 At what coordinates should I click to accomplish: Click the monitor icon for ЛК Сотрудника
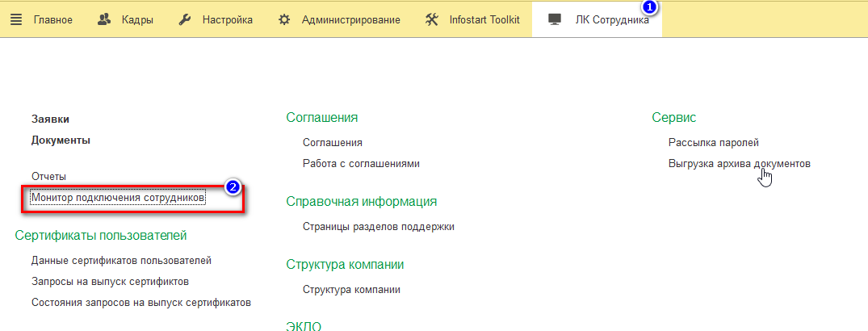click(x=554, y=20)
